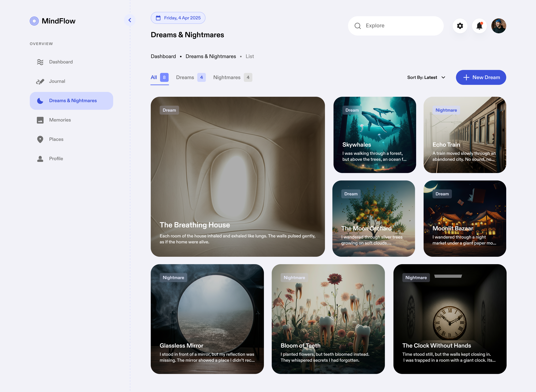Click the MindFlow logo icon
This screenshot has width=536, height=392.
click(x=34, y=21)
